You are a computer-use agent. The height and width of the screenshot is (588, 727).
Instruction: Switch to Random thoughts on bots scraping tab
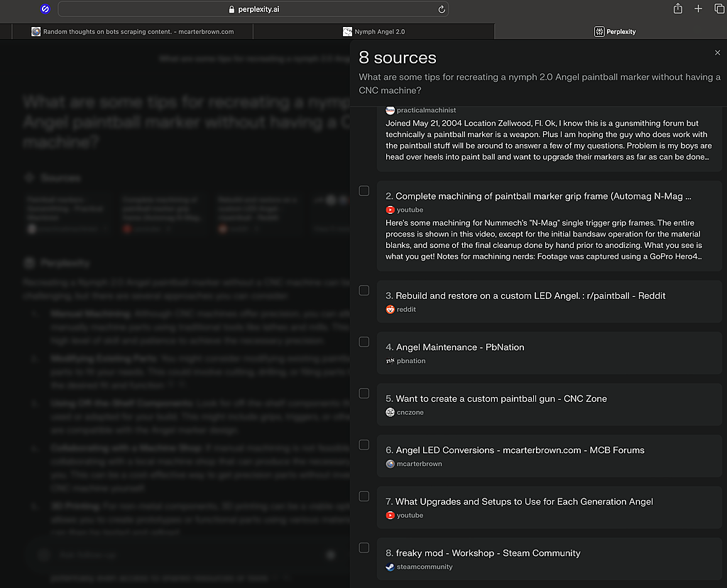coord(133,31)
